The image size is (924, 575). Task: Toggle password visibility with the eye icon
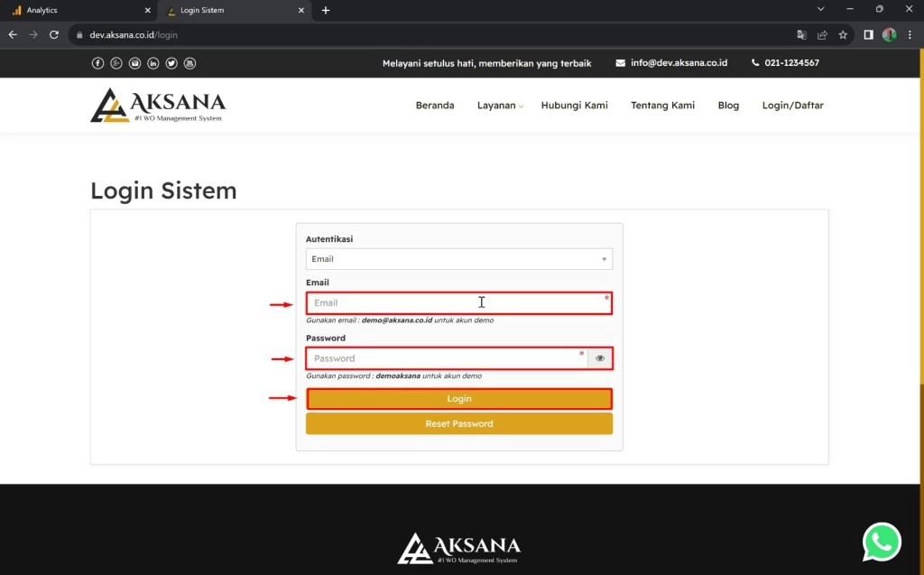coord(600,358)
